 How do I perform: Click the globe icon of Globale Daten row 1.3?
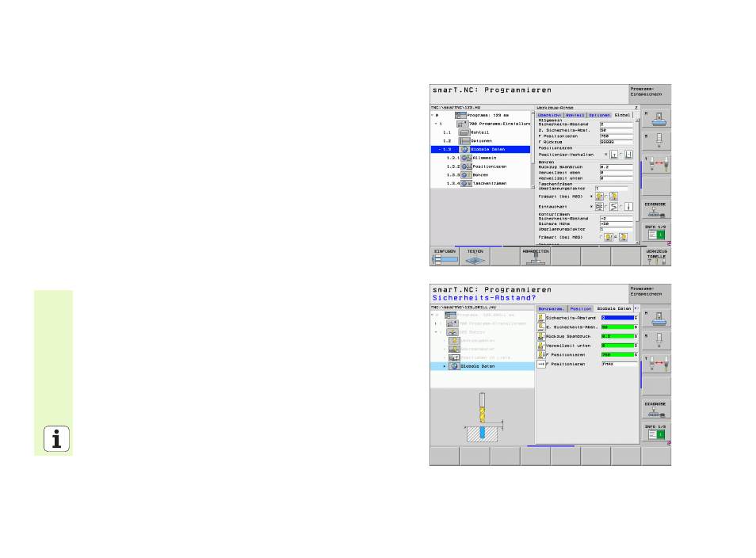pyautogui.click(x=465, y=150)
